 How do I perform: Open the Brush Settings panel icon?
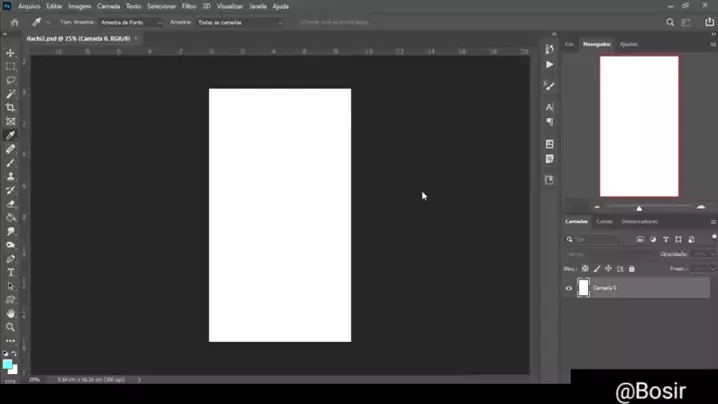pos(549,86)
